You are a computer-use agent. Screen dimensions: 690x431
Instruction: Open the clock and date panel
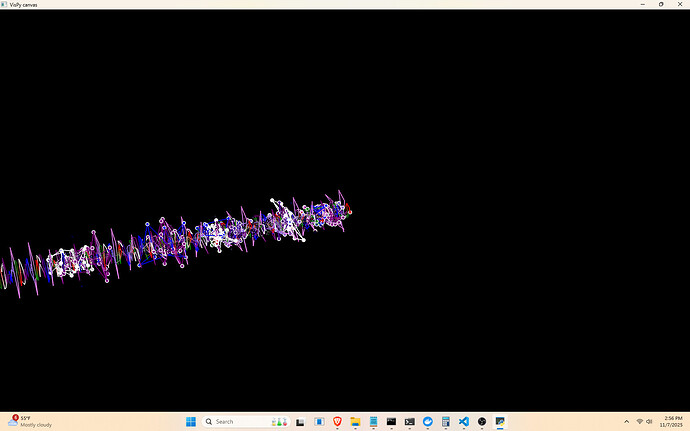pos(670,422)
